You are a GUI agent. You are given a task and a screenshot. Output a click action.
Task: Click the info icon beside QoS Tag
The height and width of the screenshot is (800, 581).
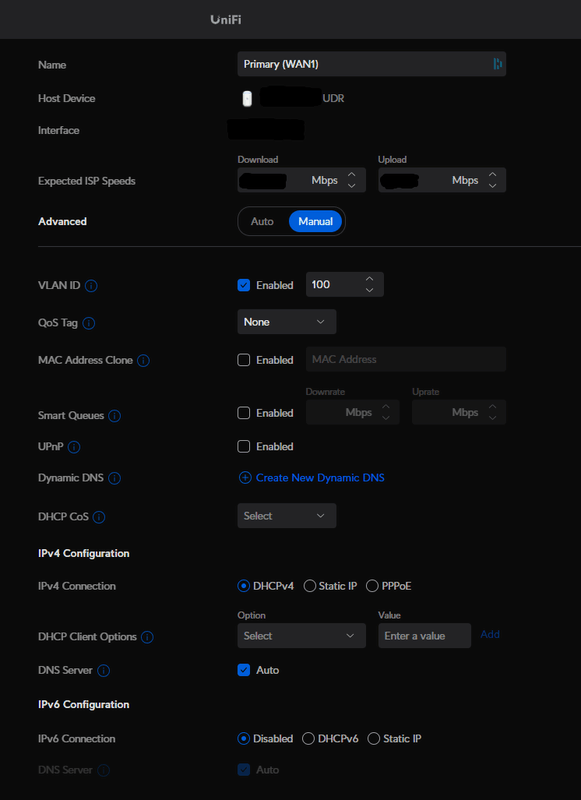[89, 323]
